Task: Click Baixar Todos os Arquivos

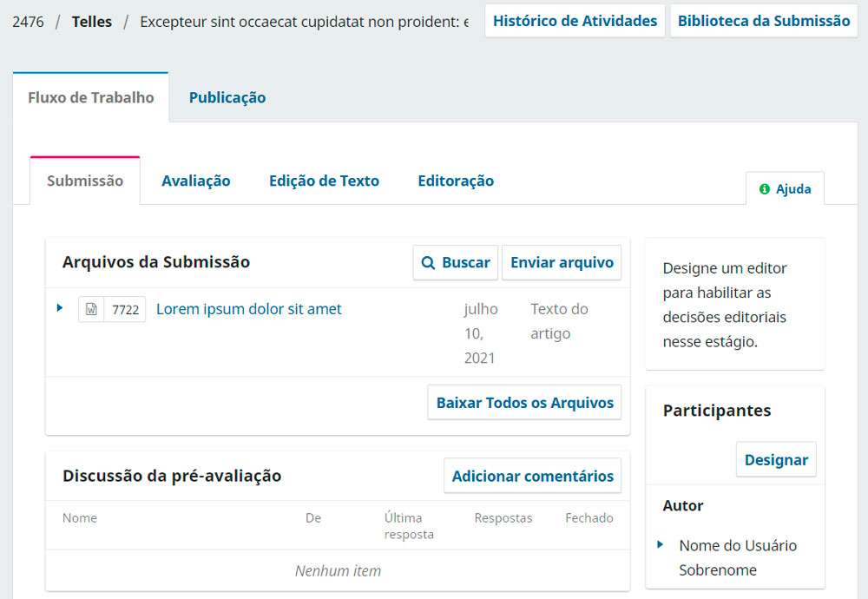Action: tap(525, 403)
